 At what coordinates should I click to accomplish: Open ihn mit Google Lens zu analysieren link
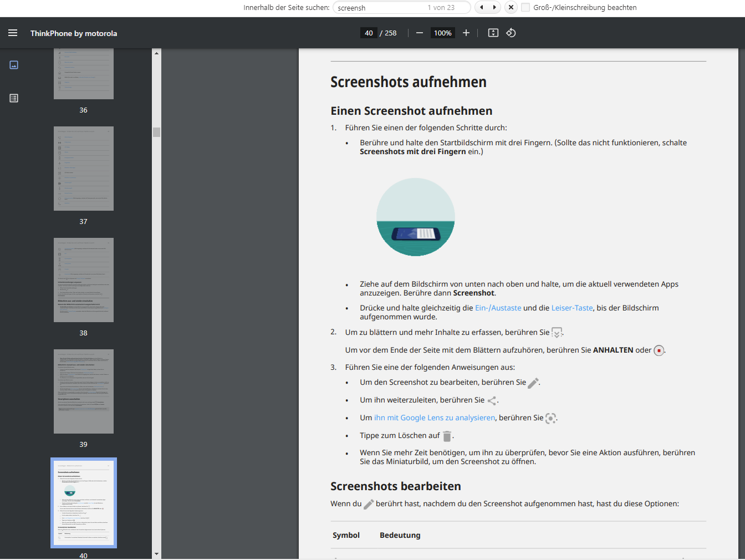coord(434,418)
